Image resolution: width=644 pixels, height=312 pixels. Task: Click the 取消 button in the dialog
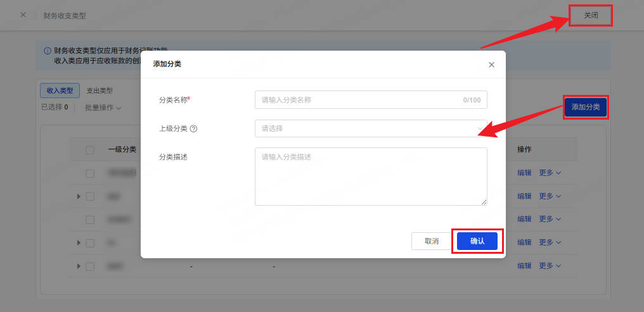point(432,241)
